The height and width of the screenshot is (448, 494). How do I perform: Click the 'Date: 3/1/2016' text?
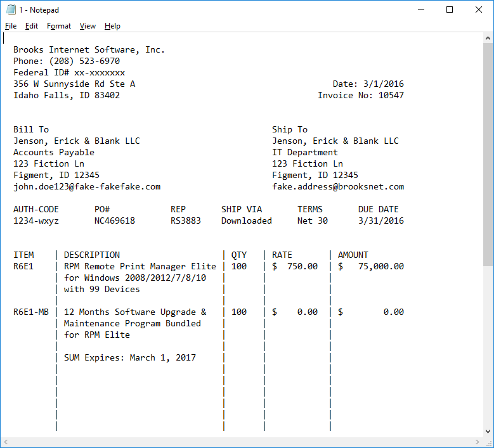(x=368, y=84)
